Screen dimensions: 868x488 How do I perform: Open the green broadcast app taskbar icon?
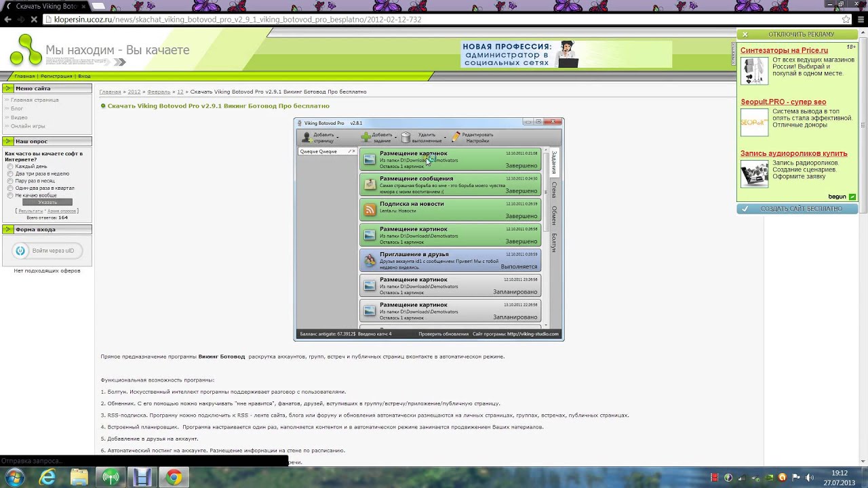[x=111, y=478]
